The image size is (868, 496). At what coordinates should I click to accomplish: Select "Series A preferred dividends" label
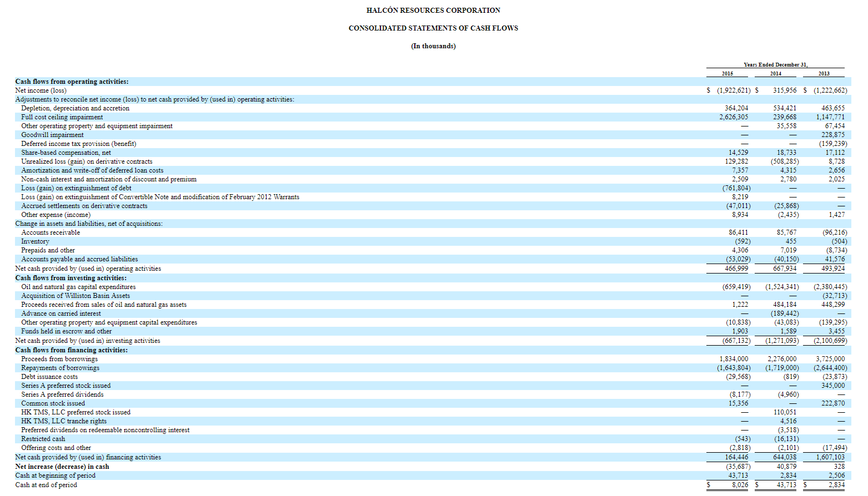tap(62, 394)
